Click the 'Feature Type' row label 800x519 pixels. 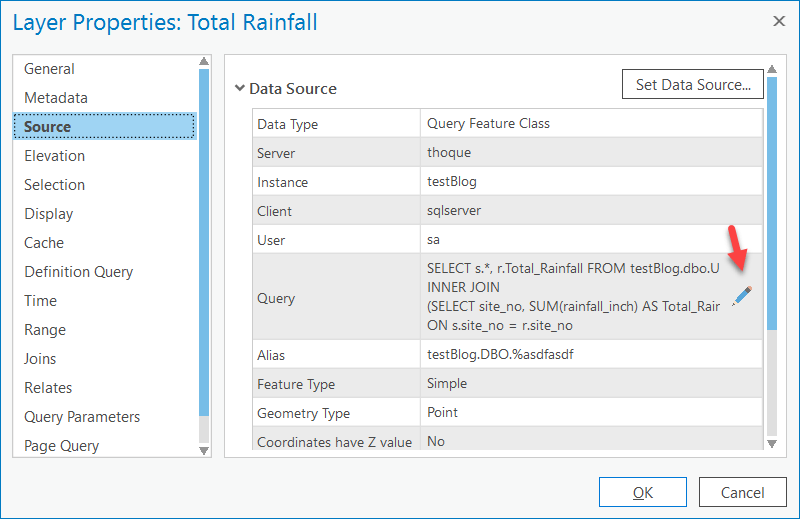point(296,384)
